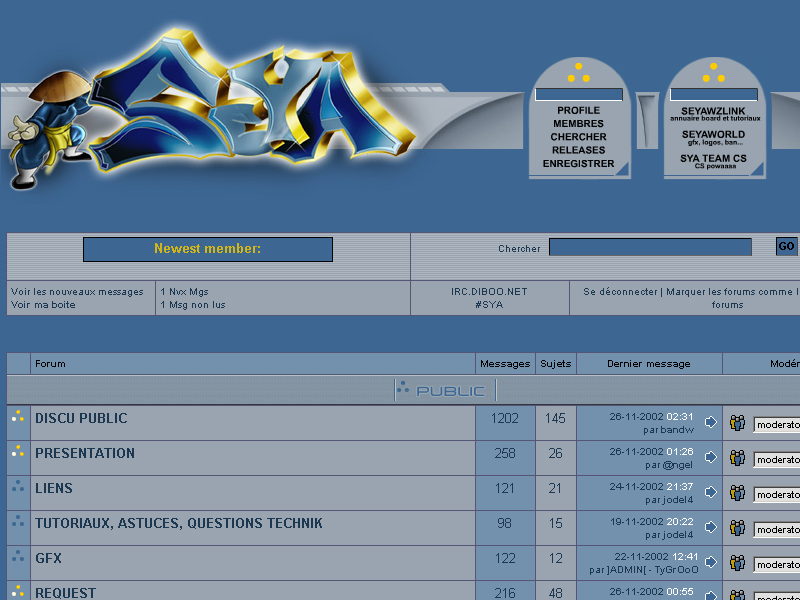The width and height of the screenshot is (800, 600).
Task: Open the DISCU PUBLIC forum
Action: tap(81, 418)
